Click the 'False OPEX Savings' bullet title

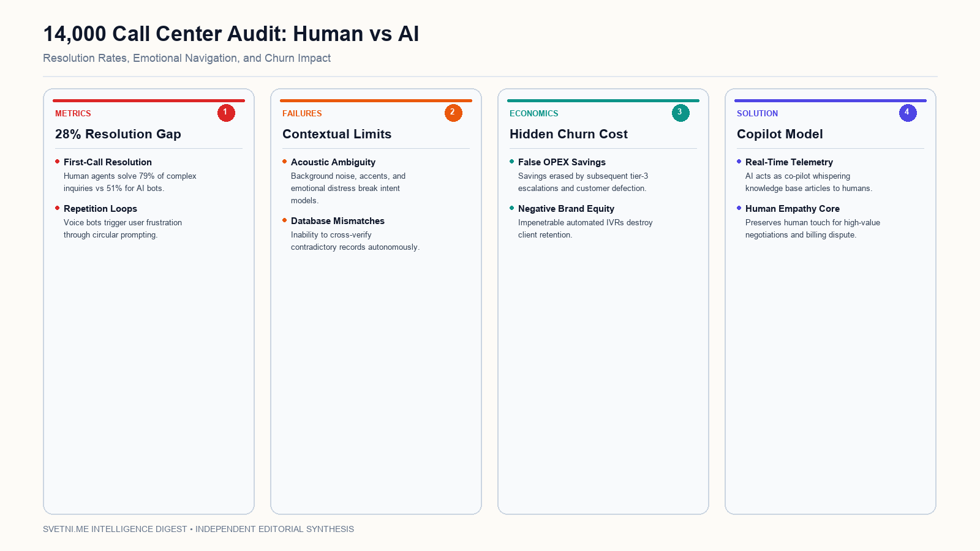click(562, 162)
